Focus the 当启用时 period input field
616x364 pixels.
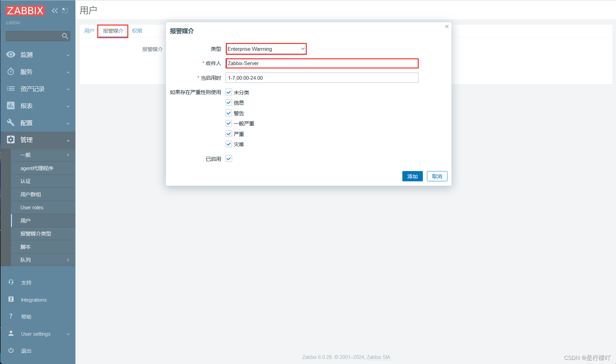coord(322,78)
